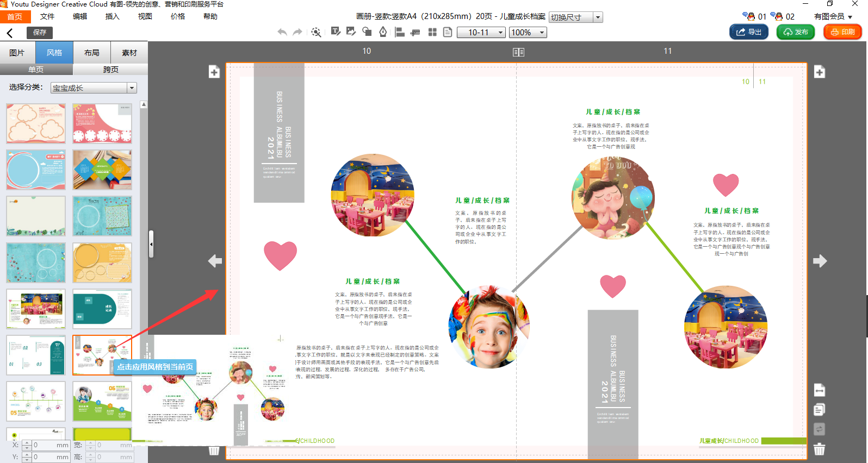Expand the 宝宝成长 category dropdown
Screen dimensions: 868x463
coord(131,88)
